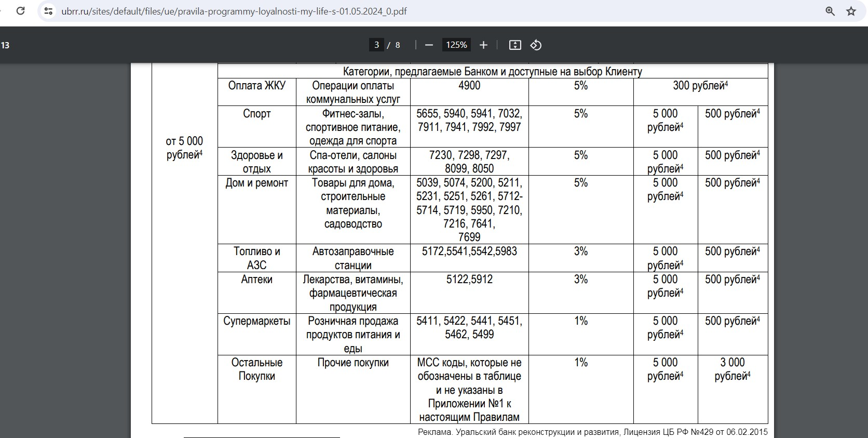This screenshot has width=868, height=438.
Task: Click MCC codes '5122,5912' cell
Action: click(x=469, y=293)
